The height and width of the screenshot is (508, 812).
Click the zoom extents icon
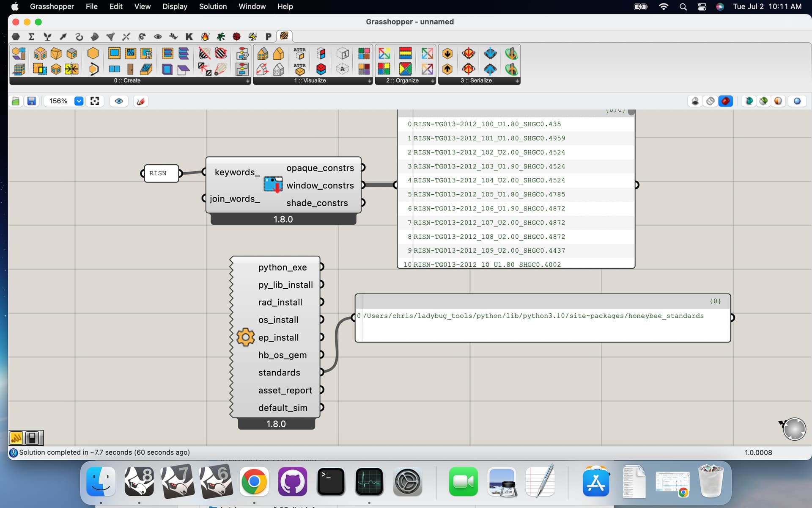[x=95, y=101]
